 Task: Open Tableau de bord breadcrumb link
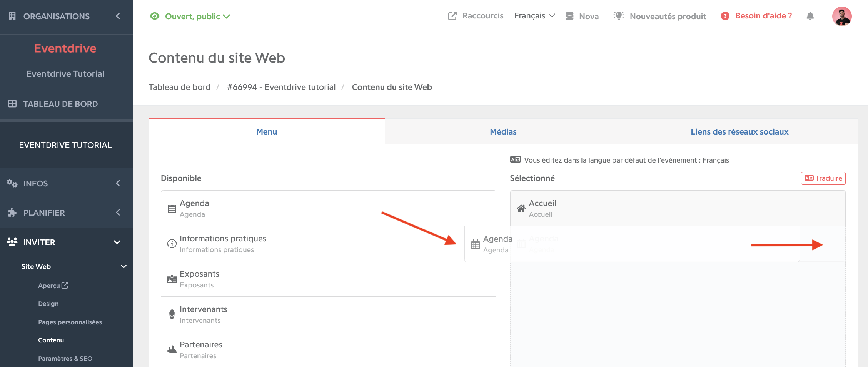(180, 87)
